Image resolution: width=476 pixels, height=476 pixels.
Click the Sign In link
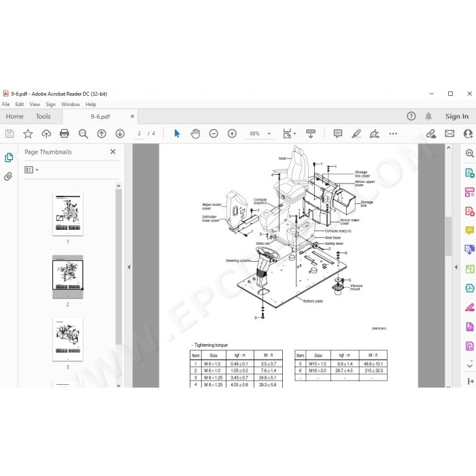tap(457, 116)
